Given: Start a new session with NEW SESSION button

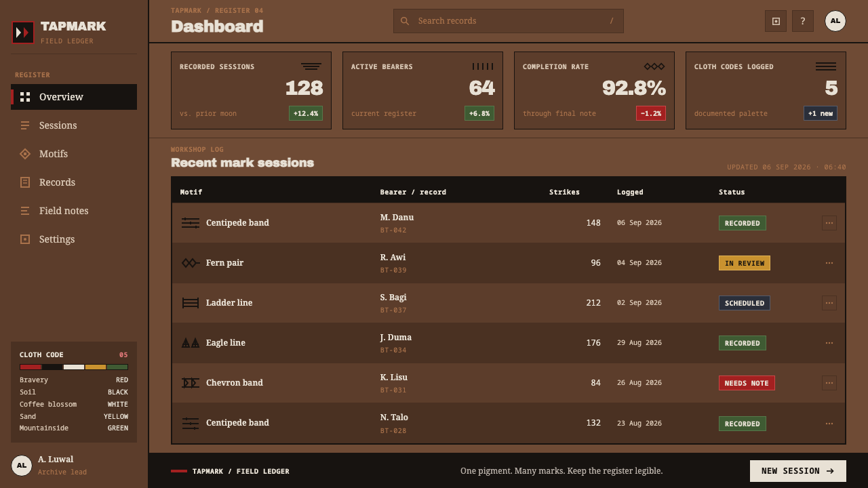Looking at the screenshot, I should pyautogui.click(x=798, y=471).
